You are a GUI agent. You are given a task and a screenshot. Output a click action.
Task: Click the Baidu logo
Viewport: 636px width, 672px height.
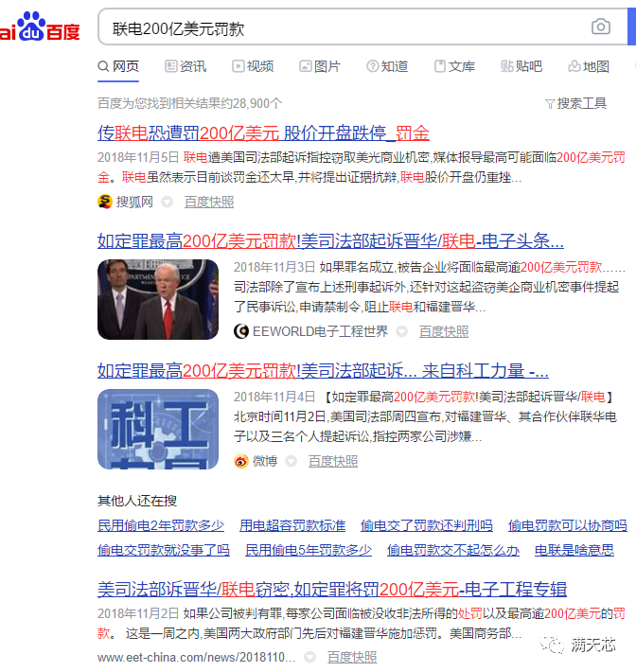pyautogui.click(x=40, y=27)
